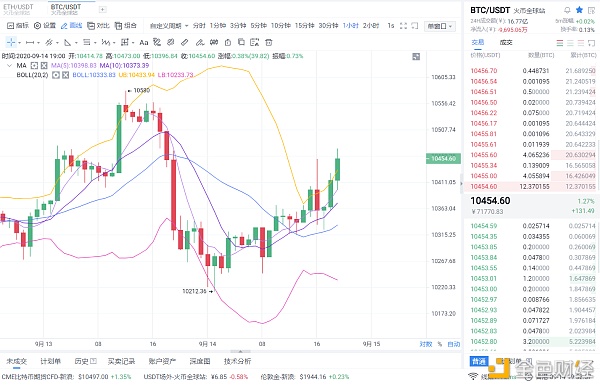Switch to the 成交 trades tab
This screenshot has width=600, height=385.
pos(506,42)
